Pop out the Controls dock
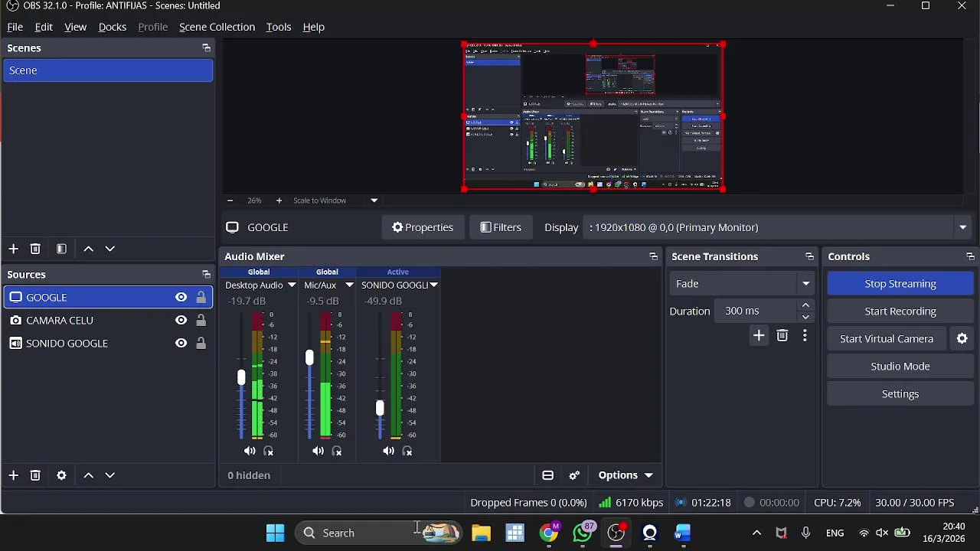980x551 pixels. [970, 257]
